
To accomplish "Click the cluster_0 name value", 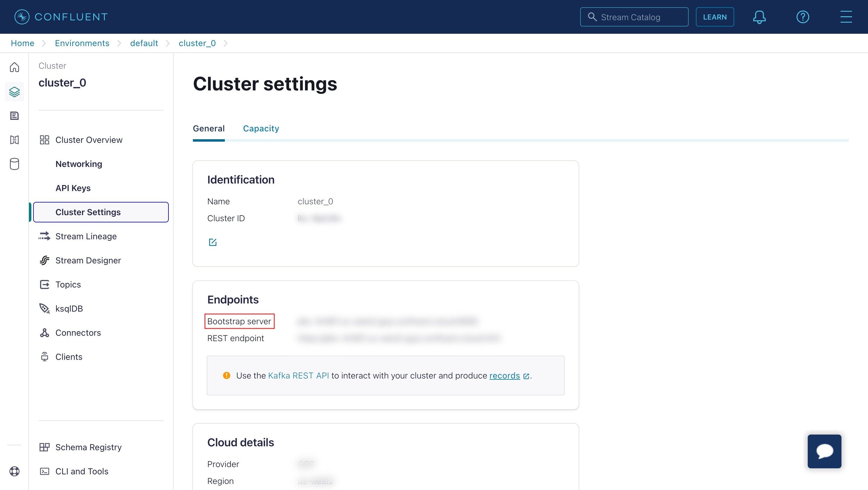I will tap(315, 201).
